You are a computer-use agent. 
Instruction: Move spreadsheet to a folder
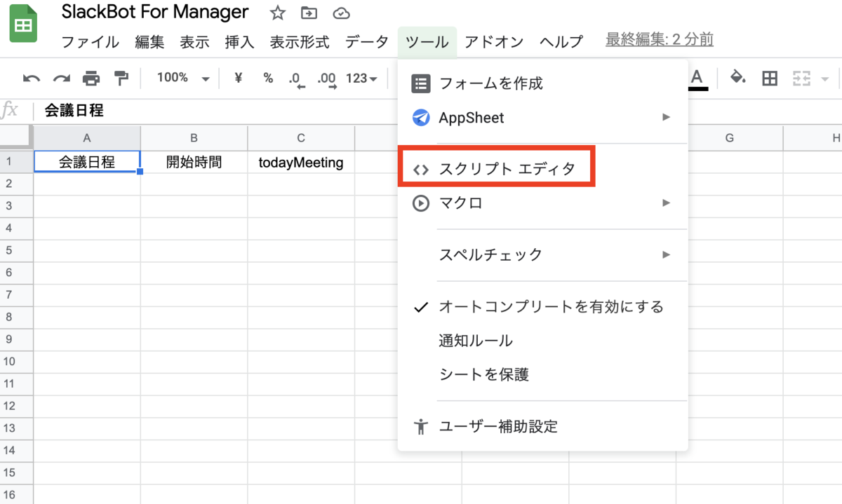[309, 13]
